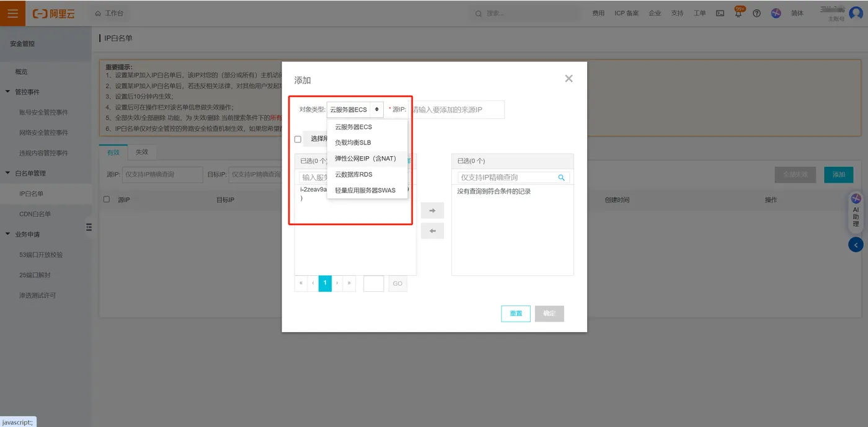Click the GO pagination button
This screenshot has height=427, width=868.
(x=397, y=283)
